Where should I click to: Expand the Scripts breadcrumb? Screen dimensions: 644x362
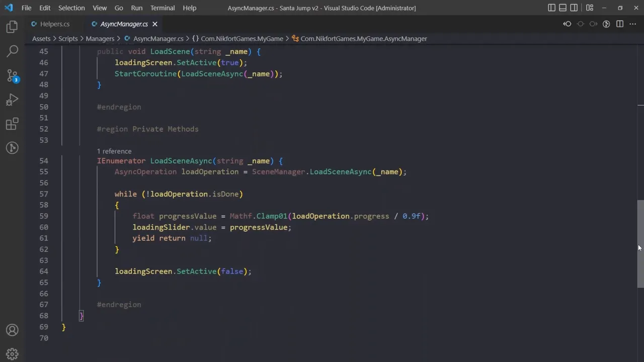(68, 39)
